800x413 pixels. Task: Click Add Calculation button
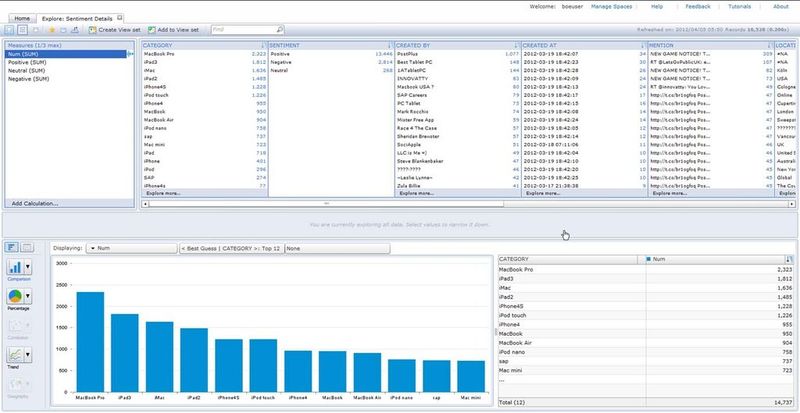tap(35, 204)
